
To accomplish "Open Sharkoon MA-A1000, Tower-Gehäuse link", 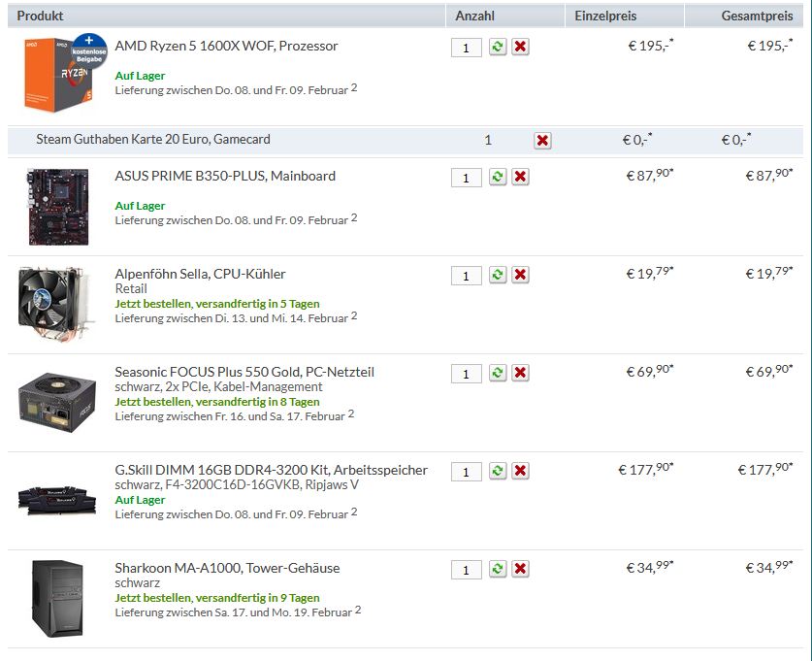I will pyautogui.click(x=227, y=568).
